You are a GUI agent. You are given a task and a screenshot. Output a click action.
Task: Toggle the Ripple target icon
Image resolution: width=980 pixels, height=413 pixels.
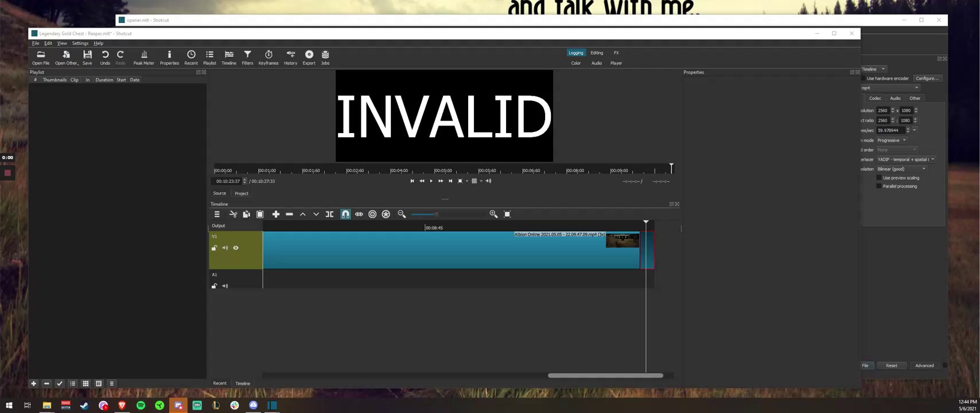[372, 214]
